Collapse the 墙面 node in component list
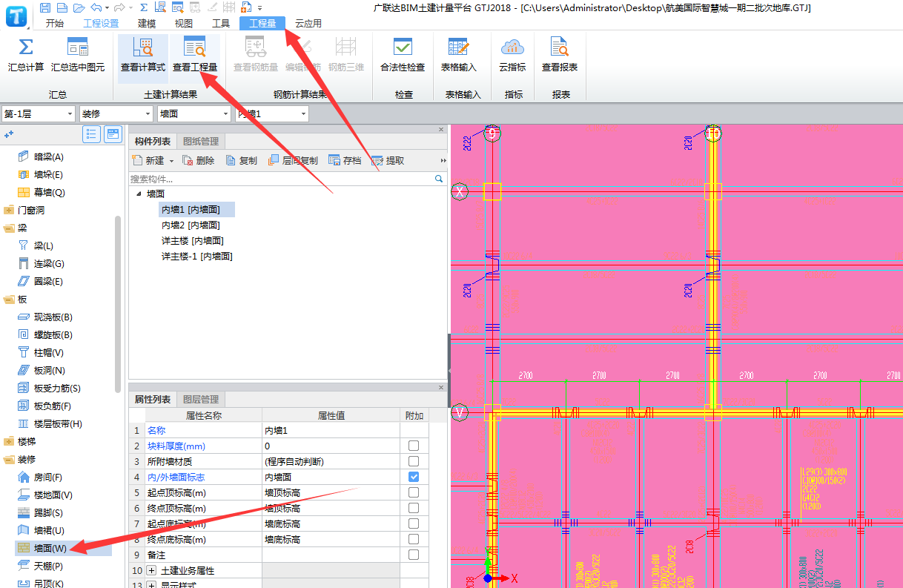The height and width of the screenshot is (588, 903). coord(139,194)
